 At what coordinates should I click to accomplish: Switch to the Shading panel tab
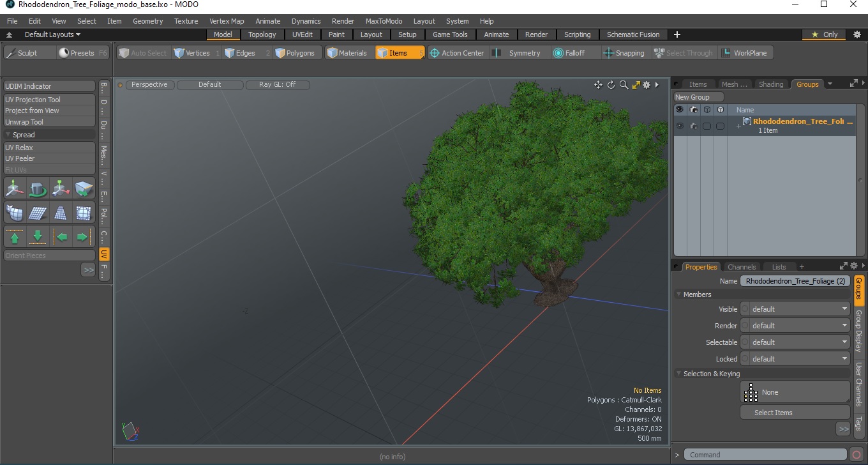(x=770, y=84)
